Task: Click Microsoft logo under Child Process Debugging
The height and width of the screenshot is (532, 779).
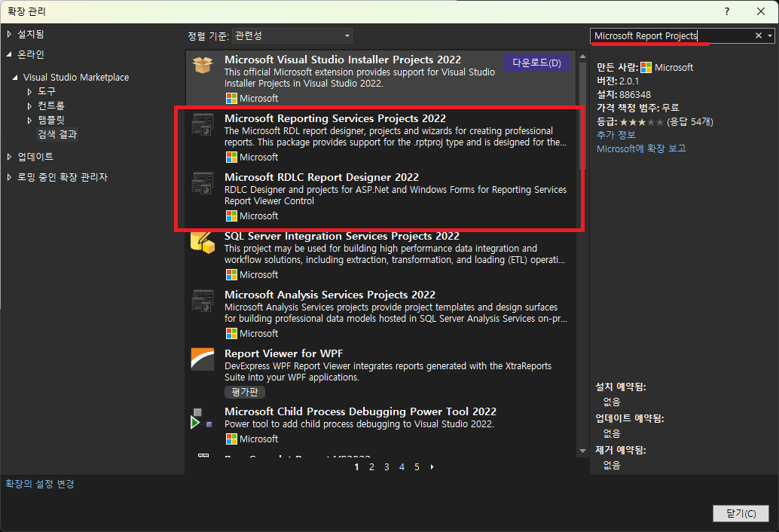Action: point(231,439)
